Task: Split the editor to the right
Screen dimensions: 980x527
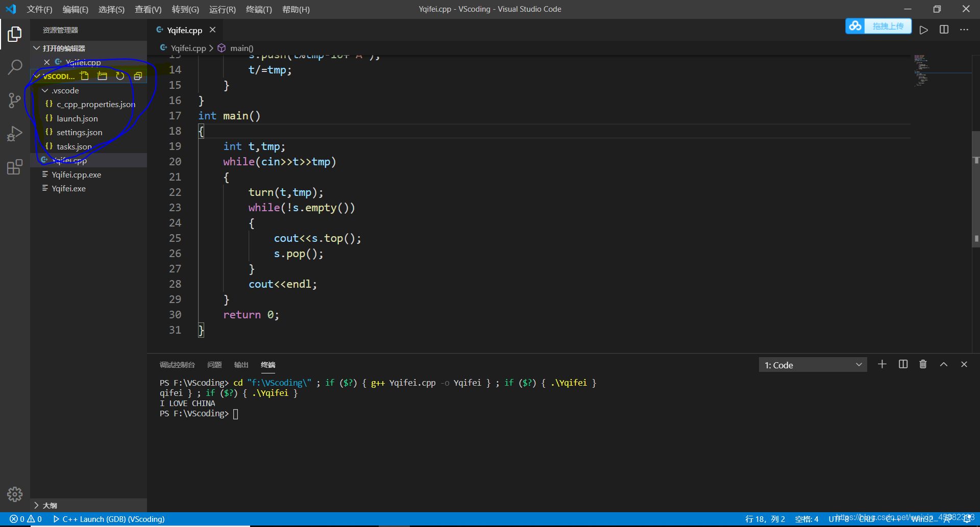Action: click(944, 30)
